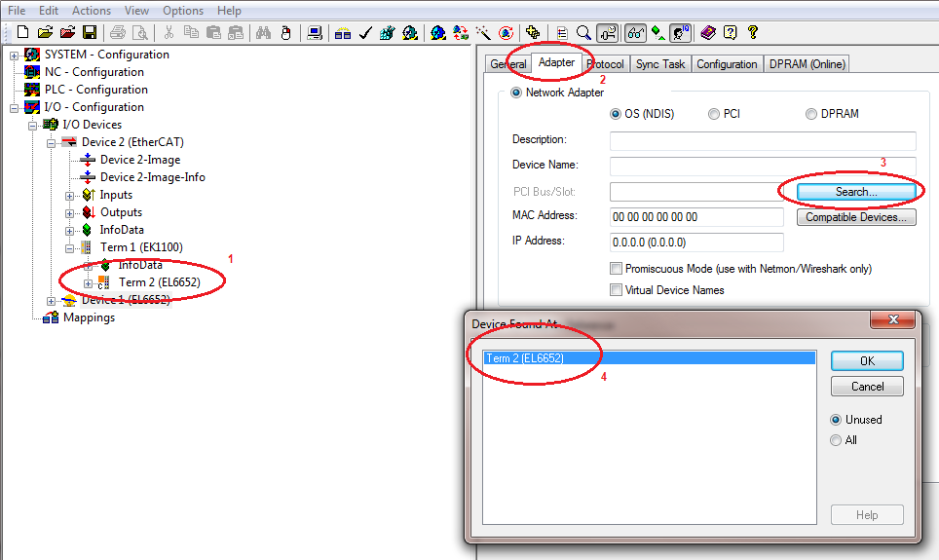The width and height of the screenshot is (939, 560).
Task: Click inside the Description input field
Action: click(x=763, y=141)
